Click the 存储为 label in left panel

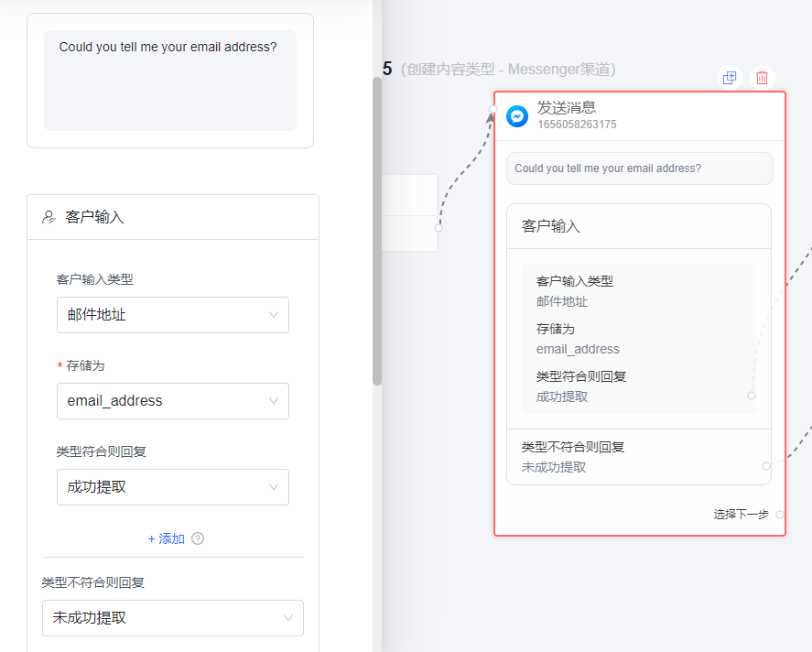pyautogui.click(x=85, y=365)
